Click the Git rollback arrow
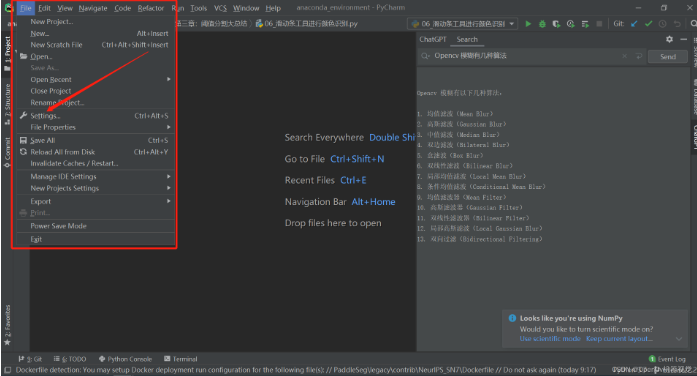Image resolution: width=697 pixels, height=376 pixels. point(677,24)
